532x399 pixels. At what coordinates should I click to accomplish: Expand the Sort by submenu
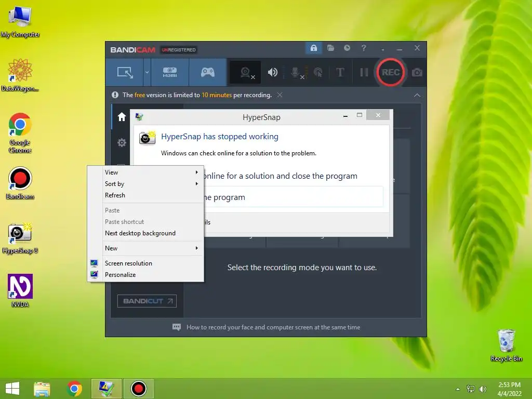(146, 184)
